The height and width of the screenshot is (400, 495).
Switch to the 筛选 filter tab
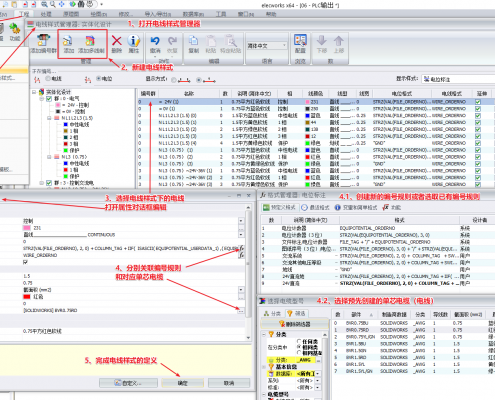point(297,313)
